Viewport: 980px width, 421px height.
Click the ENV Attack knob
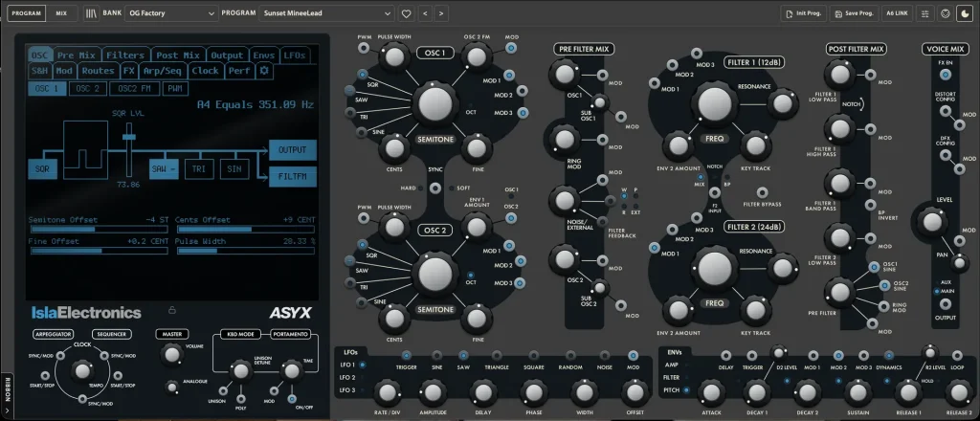[x=711, y=393]
